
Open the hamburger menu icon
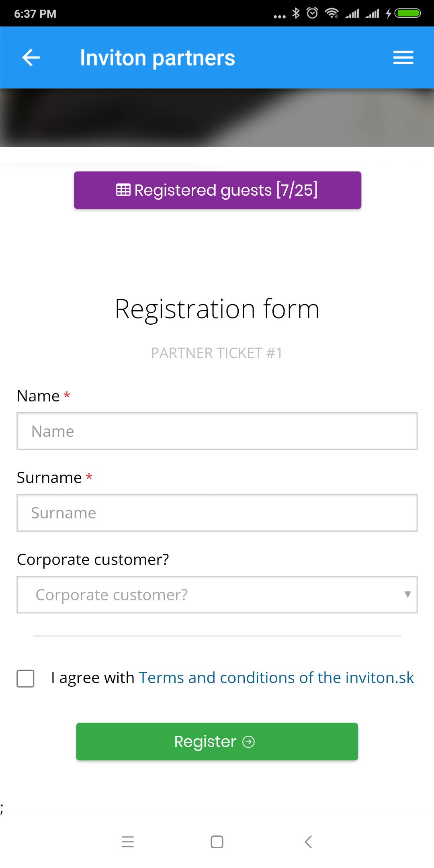(403, 57)
